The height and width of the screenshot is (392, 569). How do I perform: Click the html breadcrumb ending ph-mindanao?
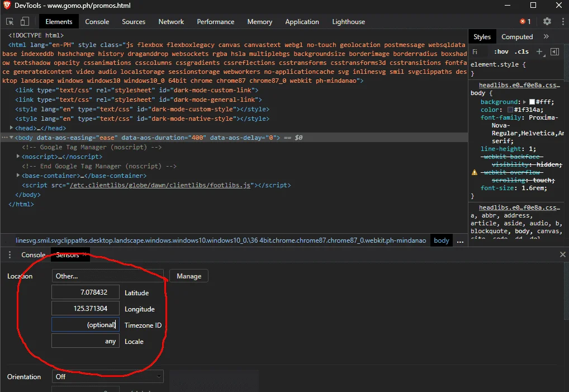(x=221, y=240)
